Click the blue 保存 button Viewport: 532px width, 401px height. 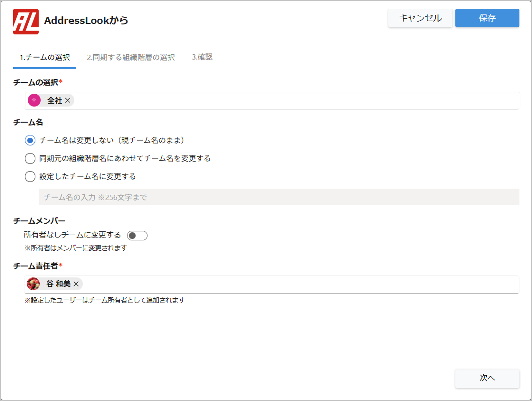click(487, 18)
